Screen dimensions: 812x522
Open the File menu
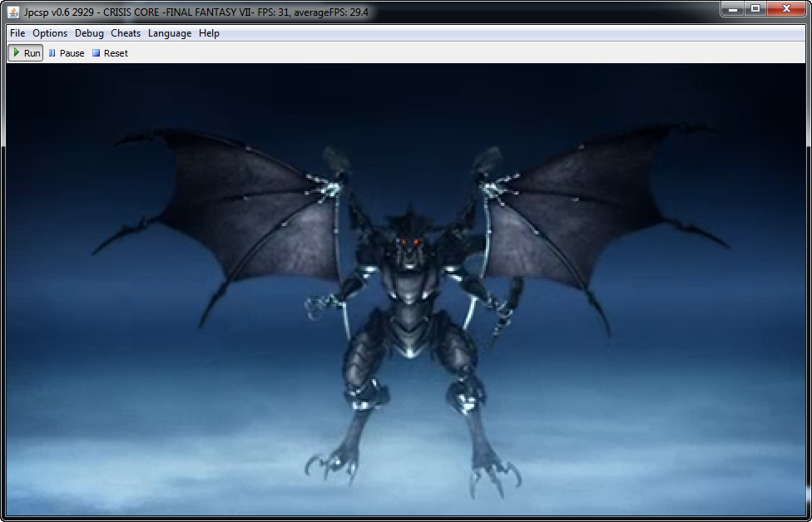(17, 33)
